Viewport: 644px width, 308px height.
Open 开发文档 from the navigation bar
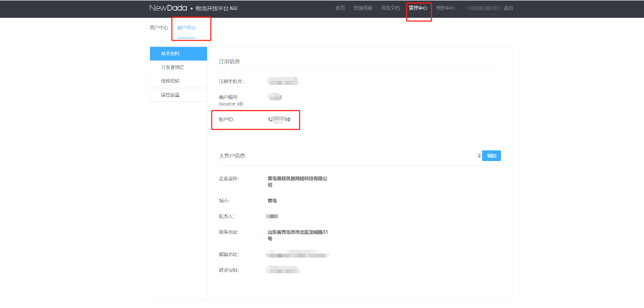pos(391,8)
